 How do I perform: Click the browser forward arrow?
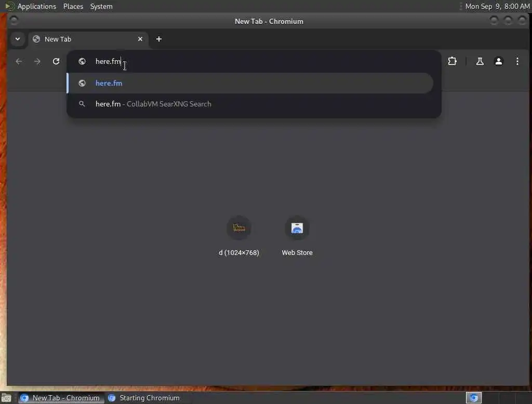click(37, 61)
